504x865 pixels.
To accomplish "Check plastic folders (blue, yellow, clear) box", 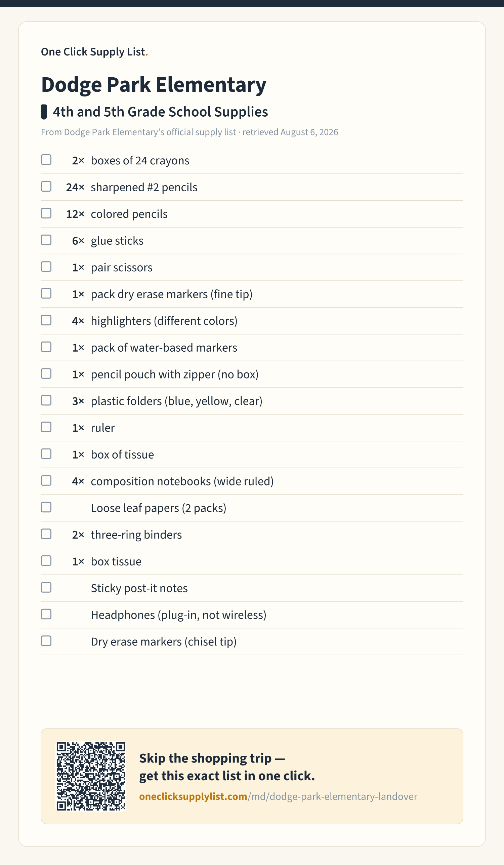I will tap(46, 400).
